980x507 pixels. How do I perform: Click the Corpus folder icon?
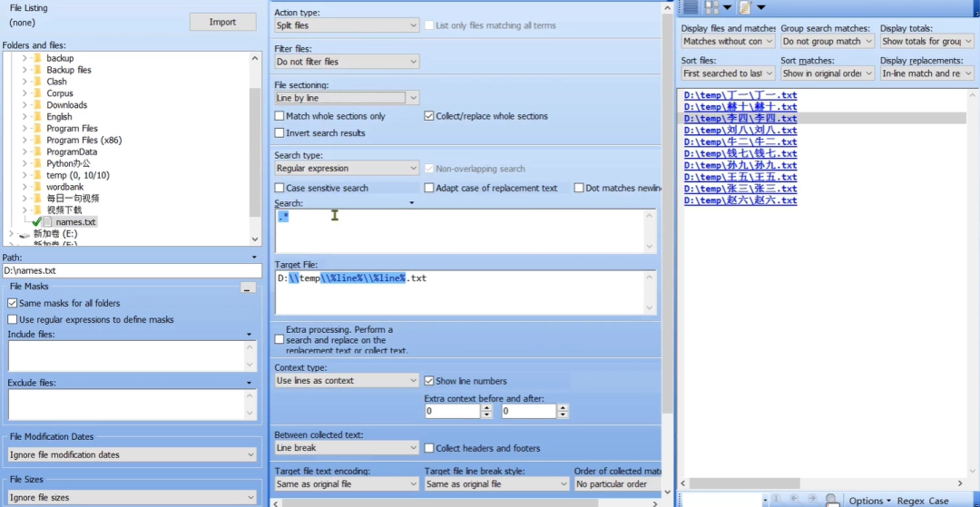pyautogui.click(x=37, y=93)
